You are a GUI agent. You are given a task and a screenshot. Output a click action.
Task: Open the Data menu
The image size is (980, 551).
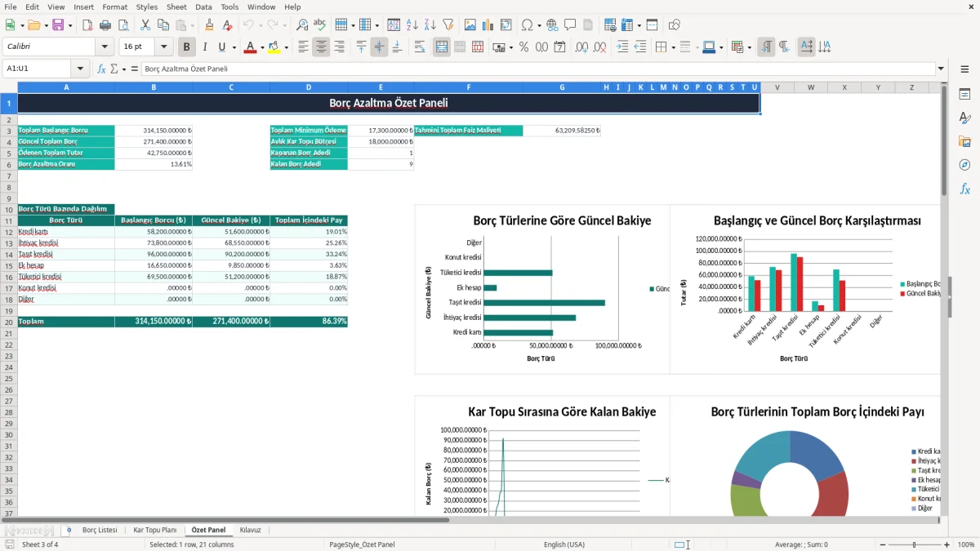tap(203, 7)
